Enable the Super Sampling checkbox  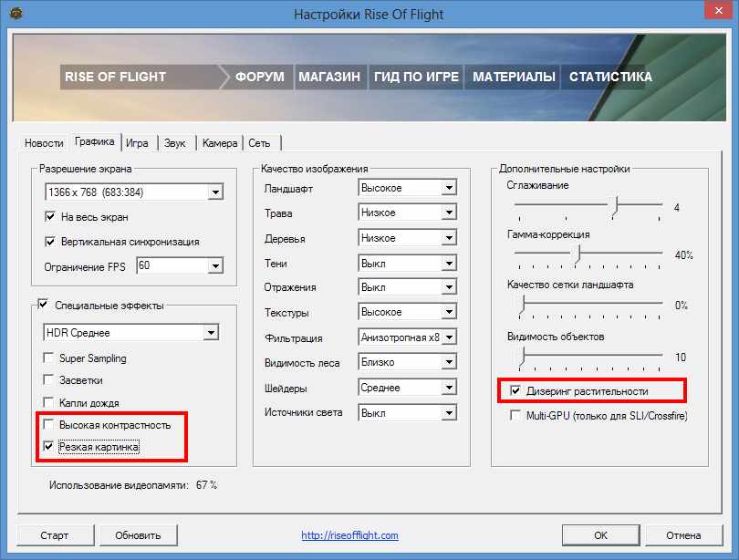coord(48,358)
